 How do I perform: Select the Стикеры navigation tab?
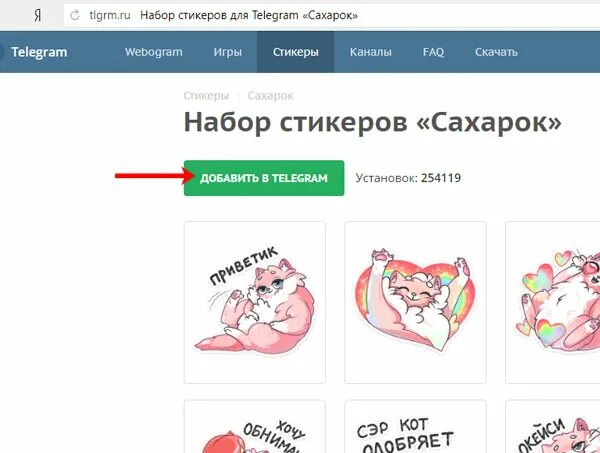pyautogui.click(x=295, y=52)
